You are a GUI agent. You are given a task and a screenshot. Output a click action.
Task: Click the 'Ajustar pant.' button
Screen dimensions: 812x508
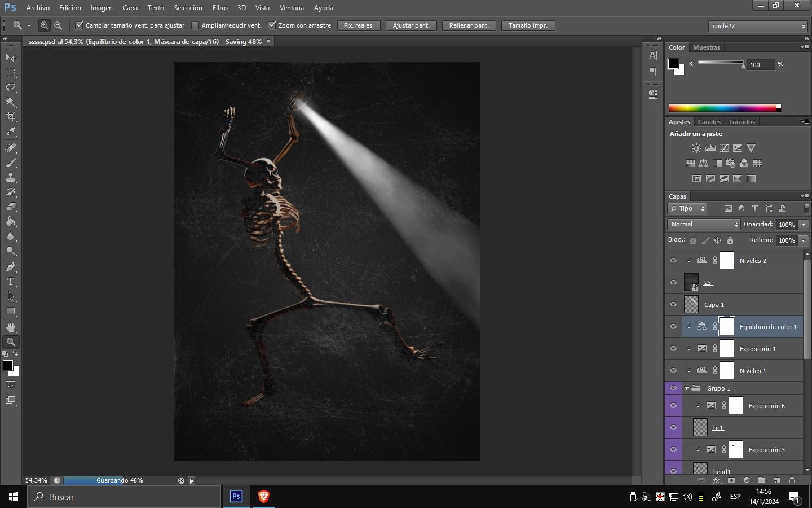(x=411, y=25)
